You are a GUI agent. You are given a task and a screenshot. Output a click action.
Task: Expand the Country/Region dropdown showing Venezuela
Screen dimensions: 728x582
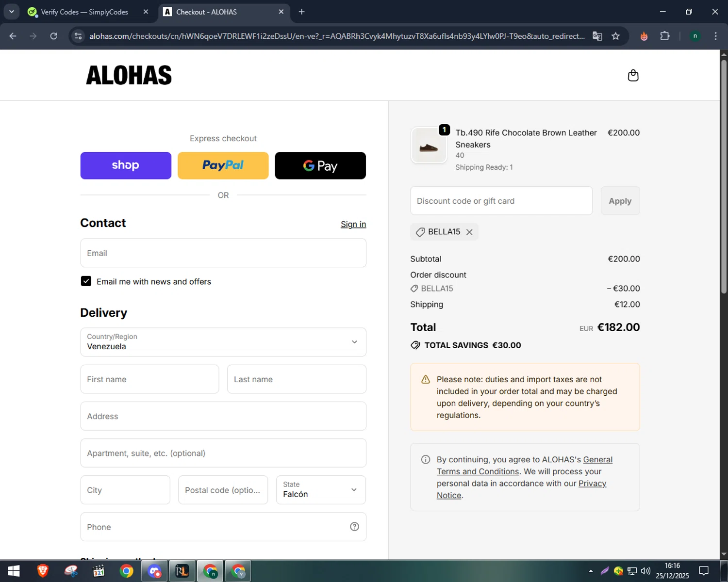[x=223, y=342]
